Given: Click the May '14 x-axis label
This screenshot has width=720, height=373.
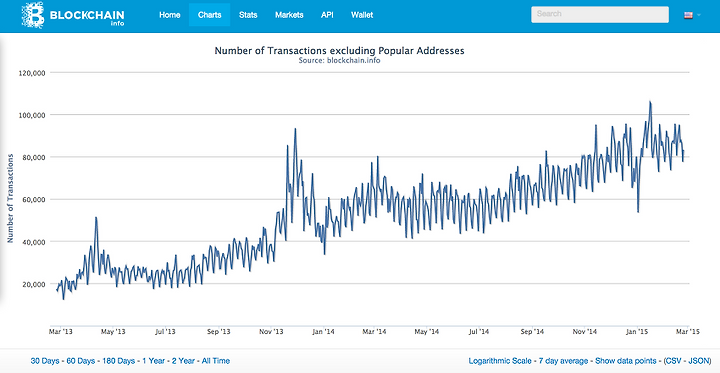Looking at the screenshot, I should coord(427,332).
